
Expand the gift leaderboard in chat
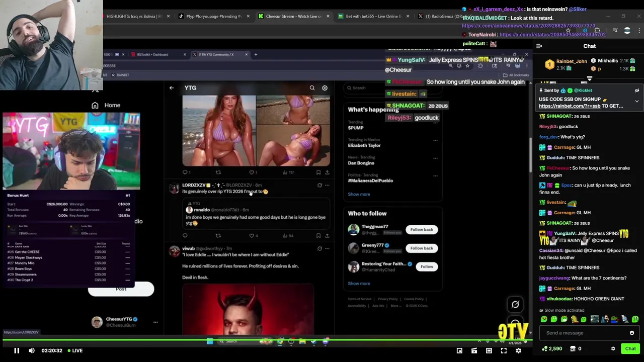(x=589, y=79)
